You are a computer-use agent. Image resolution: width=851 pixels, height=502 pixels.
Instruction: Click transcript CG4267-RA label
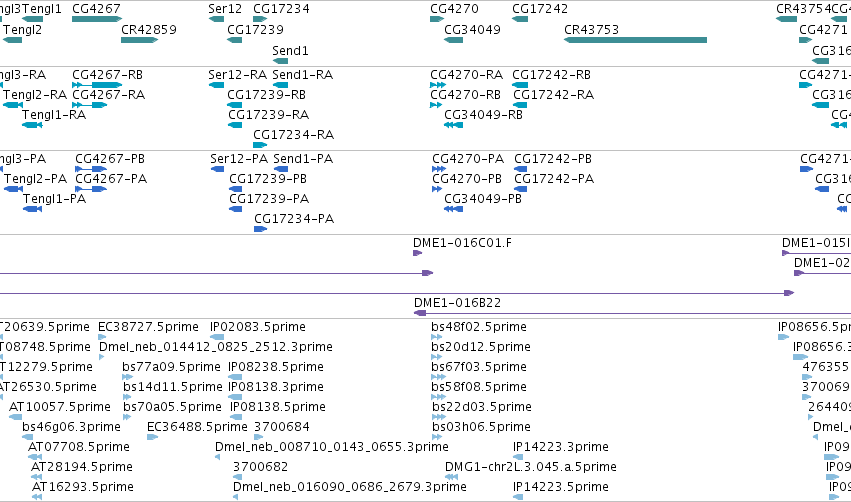[109, 94]
